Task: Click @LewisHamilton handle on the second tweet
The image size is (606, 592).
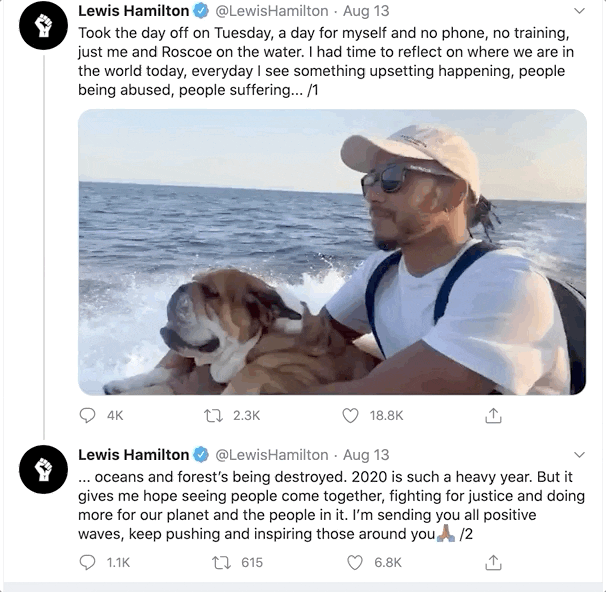Action: [x=272, y=455]
